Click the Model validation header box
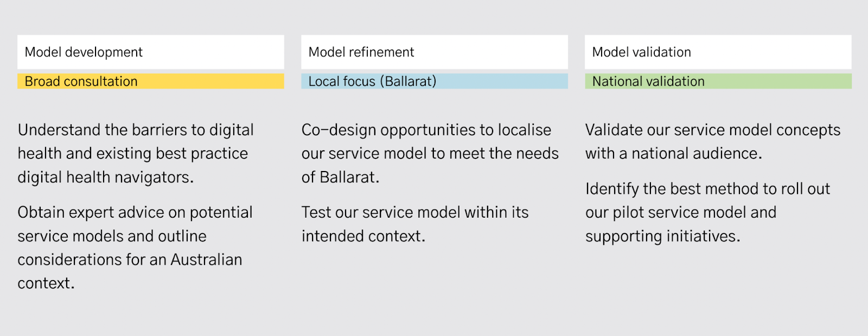868x336 pixels. point(718,52)
